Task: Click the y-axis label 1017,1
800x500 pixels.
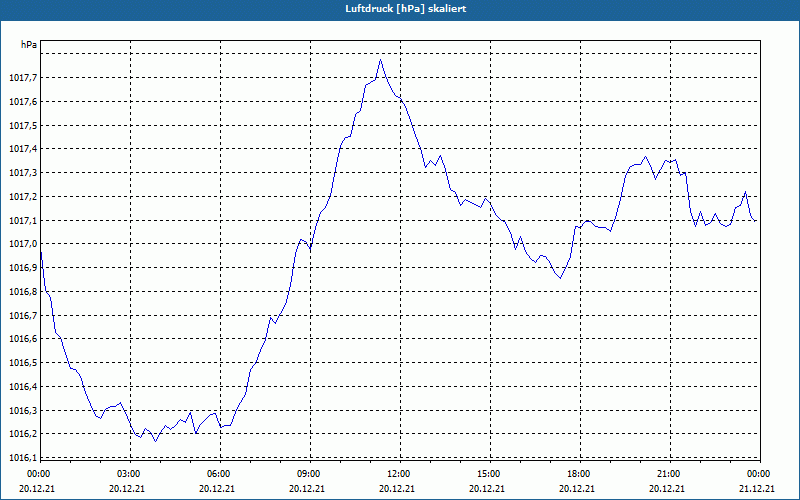Action: click(23, 220)
